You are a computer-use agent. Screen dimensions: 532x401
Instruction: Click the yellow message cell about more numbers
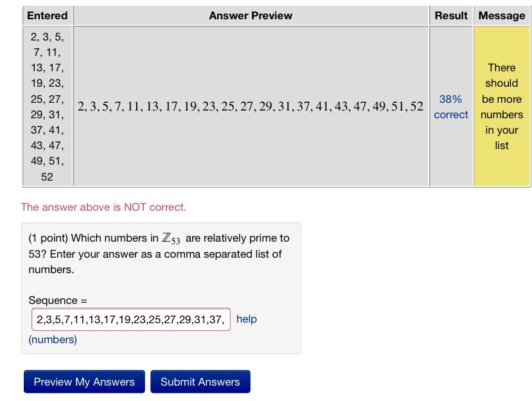click(502, 107)
